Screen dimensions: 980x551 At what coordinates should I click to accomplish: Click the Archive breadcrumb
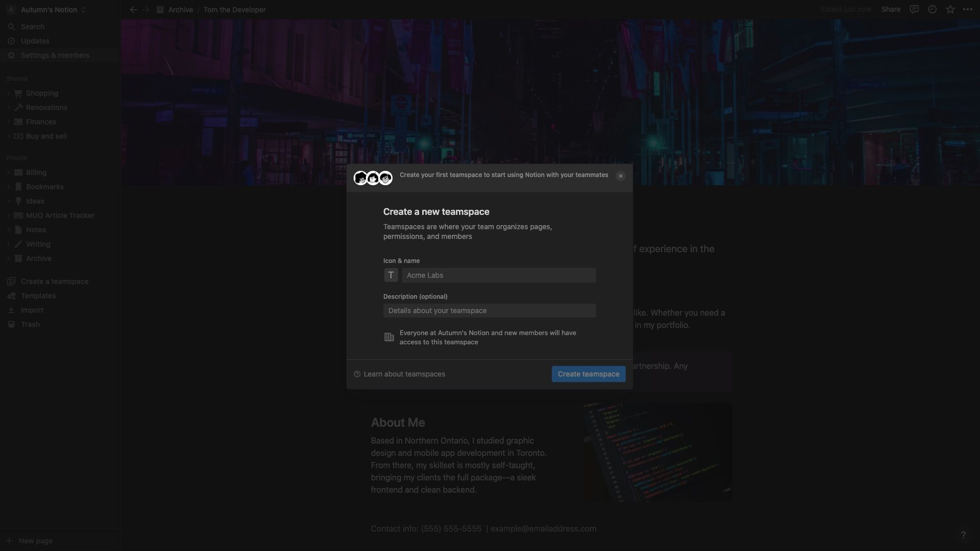click(x=175, y=10)
